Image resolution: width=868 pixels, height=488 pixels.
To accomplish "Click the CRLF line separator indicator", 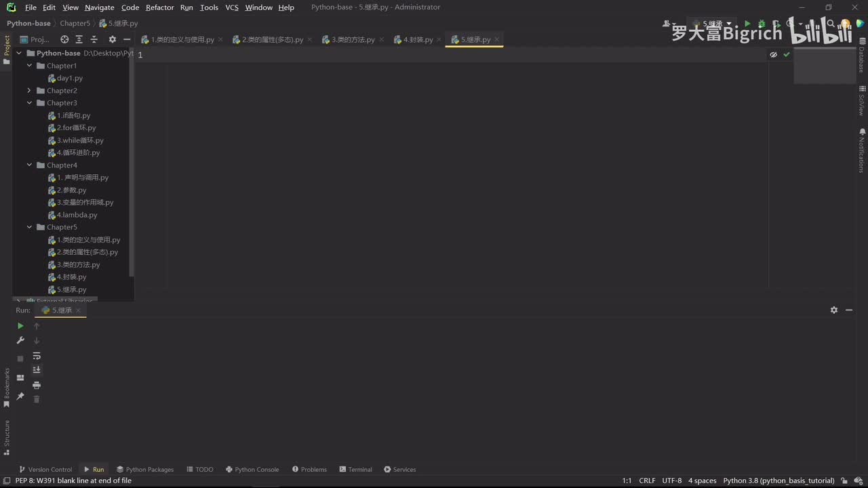I will pyautogui.click(x=647, y=481).
